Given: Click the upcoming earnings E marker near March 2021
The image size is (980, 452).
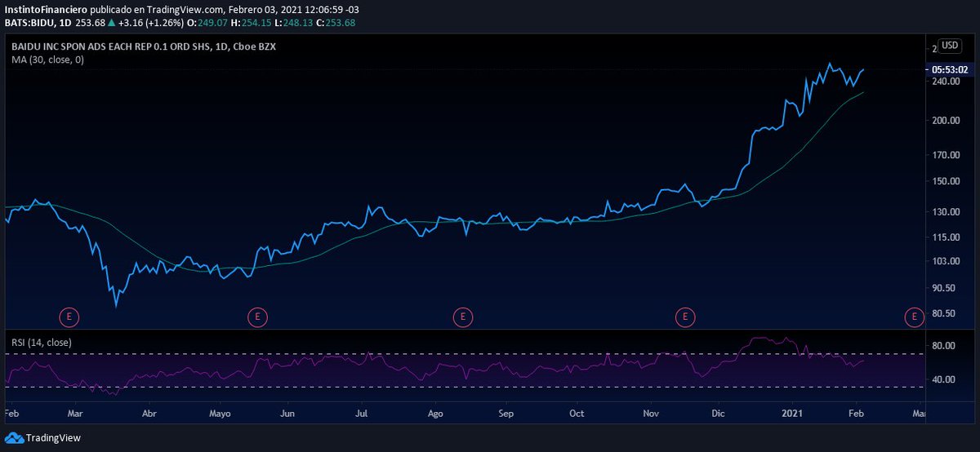Looking at the screenshot, I should coord(914,316).
